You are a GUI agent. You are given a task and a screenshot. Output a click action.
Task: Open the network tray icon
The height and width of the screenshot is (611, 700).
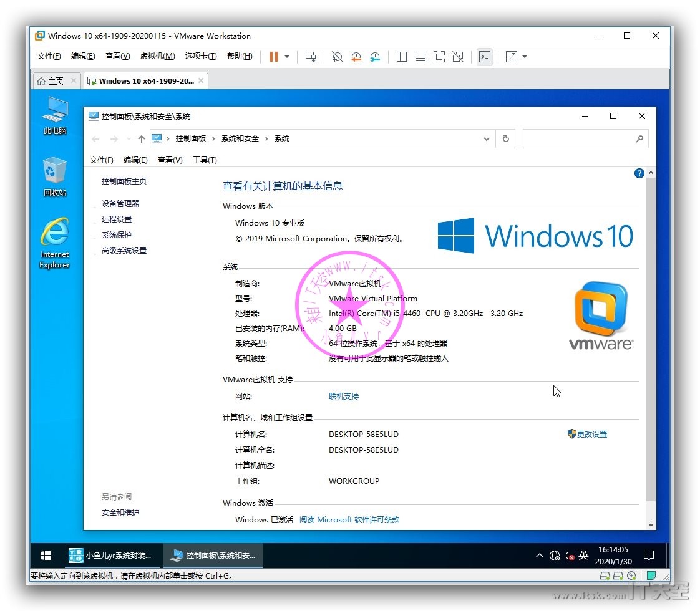pyautogui.click(x=555, y=556)
